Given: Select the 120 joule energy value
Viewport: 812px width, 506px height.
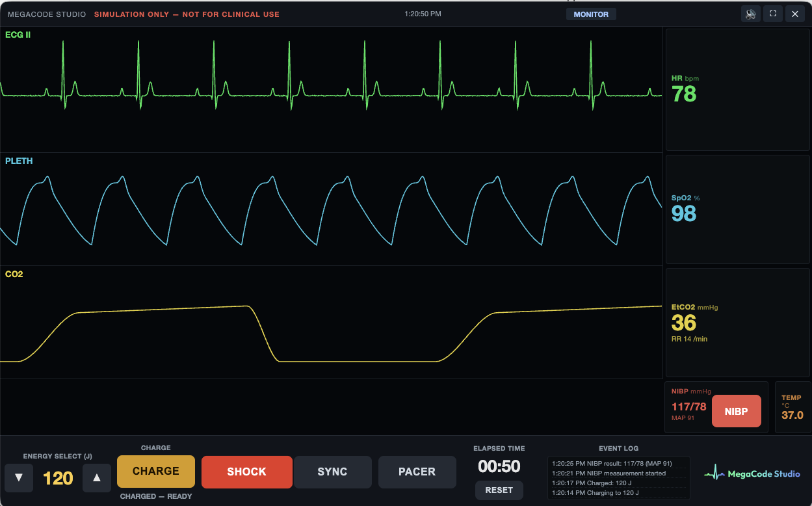Looking at the screenshot, I should tap(58, 479).
